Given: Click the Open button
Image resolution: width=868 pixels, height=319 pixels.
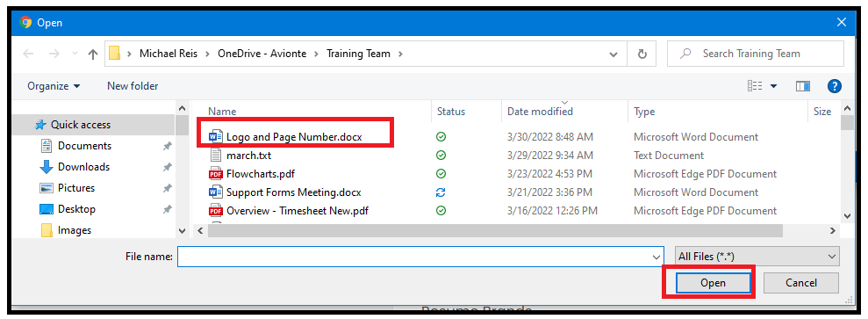Looking at the screenshot, I should pos(713,283).
